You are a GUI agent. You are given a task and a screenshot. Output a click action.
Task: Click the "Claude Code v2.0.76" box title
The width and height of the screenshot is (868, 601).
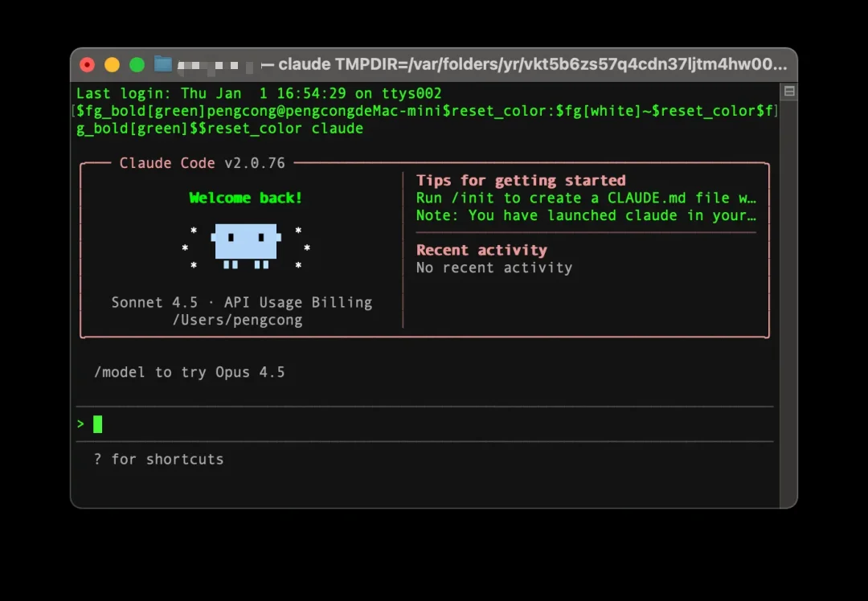(203, 163)
